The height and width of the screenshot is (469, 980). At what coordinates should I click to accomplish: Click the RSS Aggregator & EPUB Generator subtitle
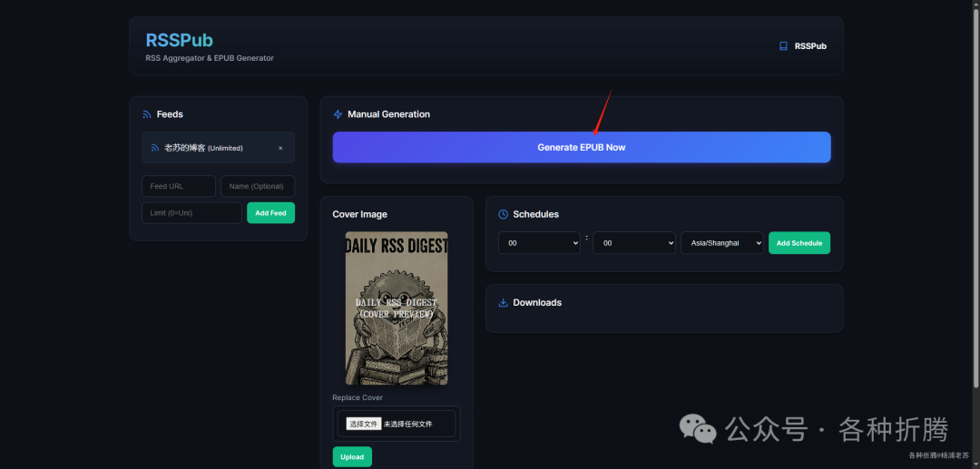click(x=210, y=58)
